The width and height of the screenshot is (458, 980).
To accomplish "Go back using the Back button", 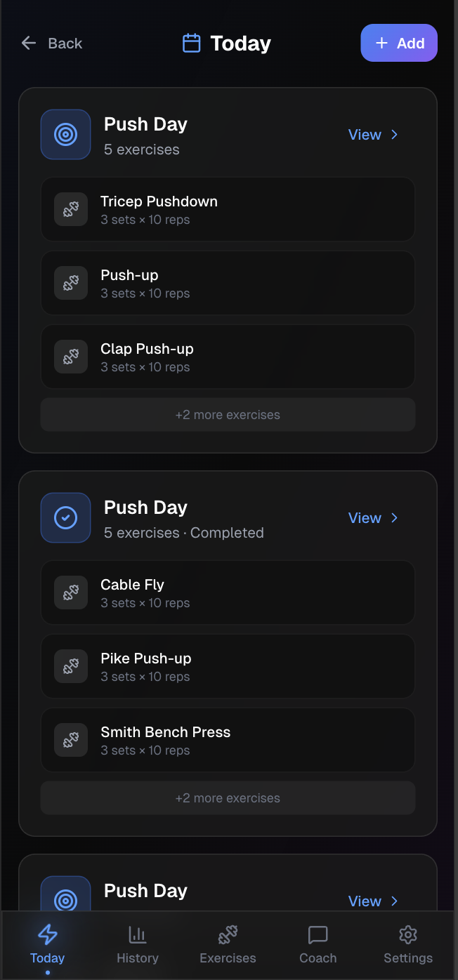I will [x=52, y=44].
